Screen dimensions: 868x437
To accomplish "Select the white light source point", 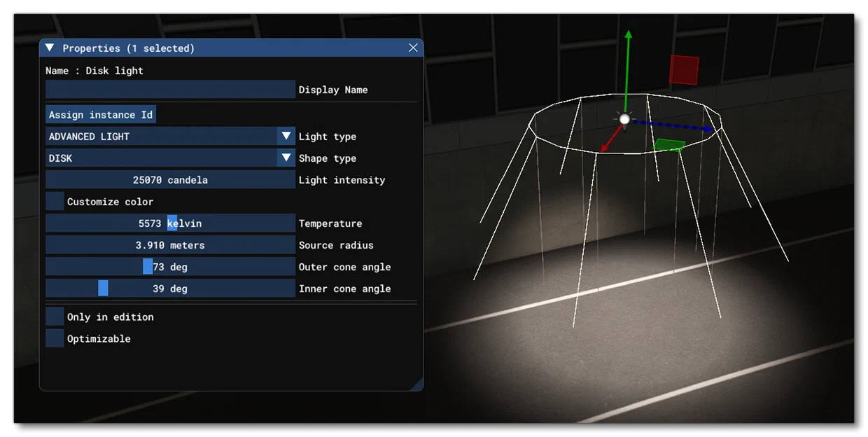I will (x=624, y=119).
